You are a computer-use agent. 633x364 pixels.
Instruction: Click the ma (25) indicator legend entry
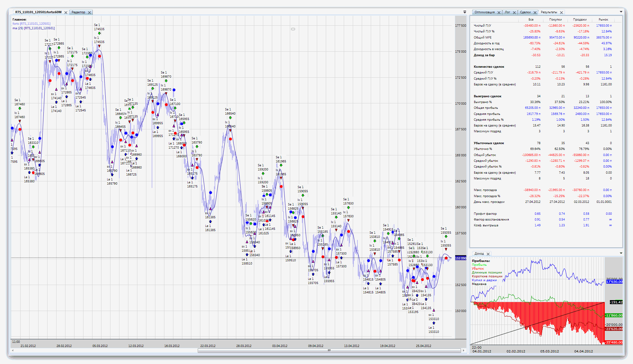(x=33, y=28)
